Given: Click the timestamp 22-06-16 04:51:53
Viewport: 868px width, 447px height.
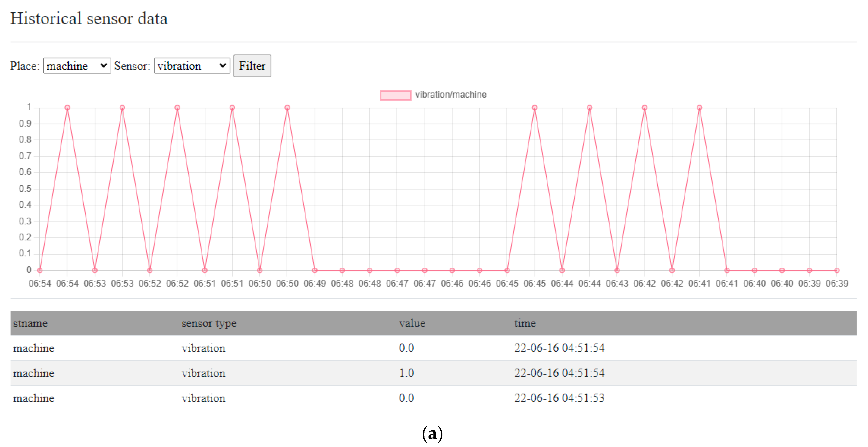Looking at the screenshot, I should [559, 398].
